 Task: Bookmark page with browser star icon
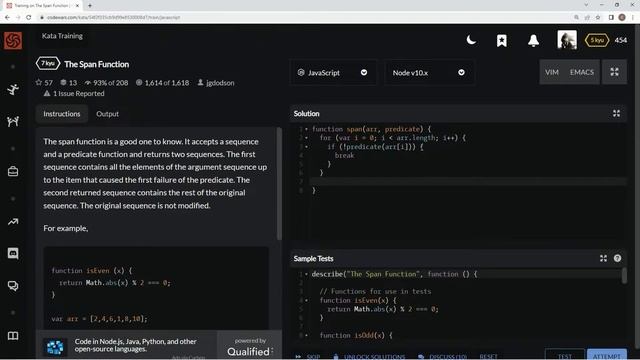(x=598, y=17)
